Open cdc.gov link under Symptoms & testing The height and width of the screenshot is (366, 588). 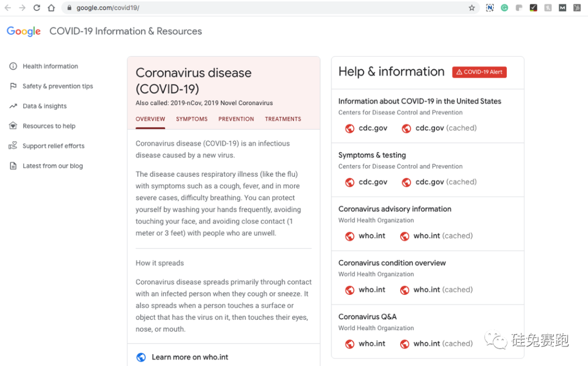point(373,182)
